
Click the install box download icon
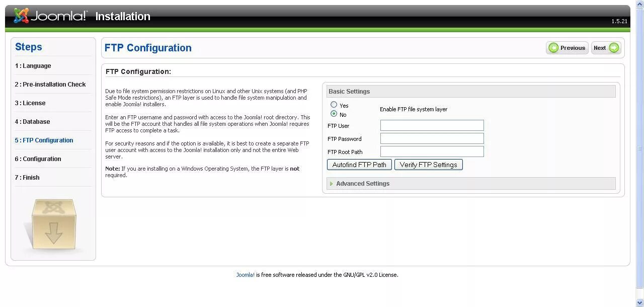pos(53,224)
